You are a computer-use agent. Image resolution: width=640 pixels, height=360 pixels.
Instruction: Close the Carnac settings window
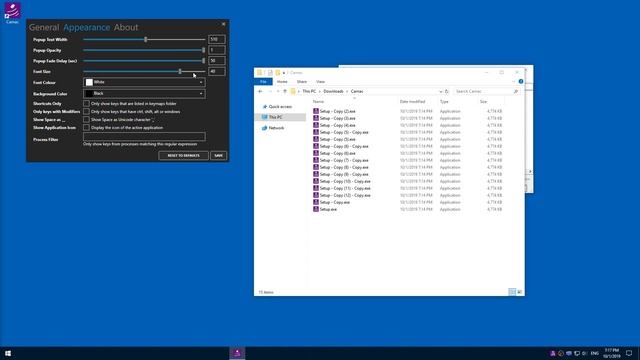(223, 24)
